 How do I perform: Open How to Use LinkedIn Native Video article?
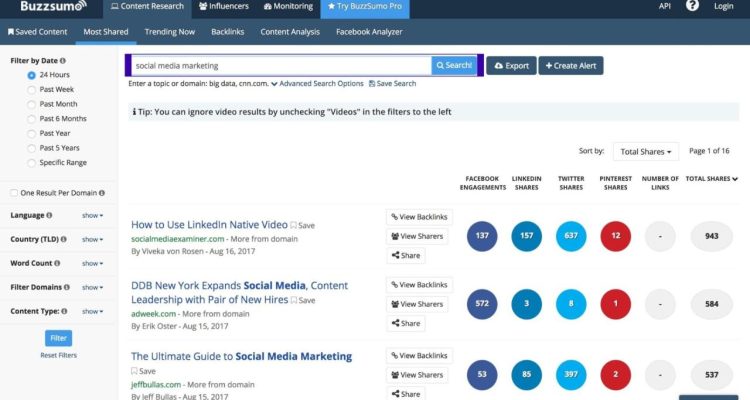[209, 225]
